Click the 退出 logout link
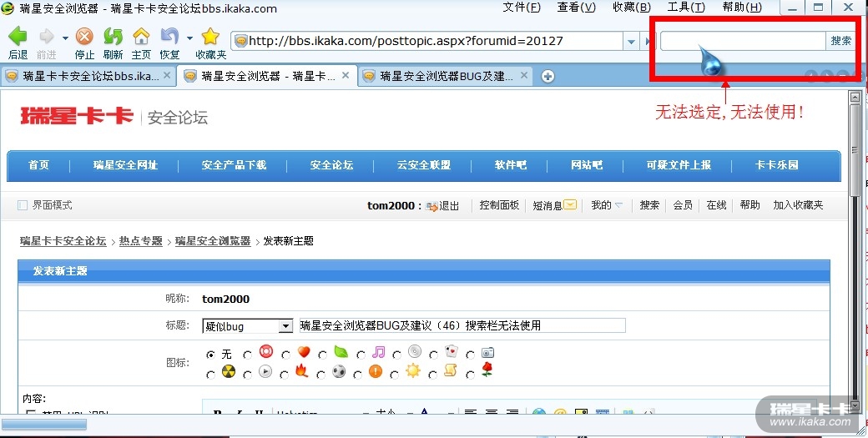 pyautogui.click(x=449, y=205)
